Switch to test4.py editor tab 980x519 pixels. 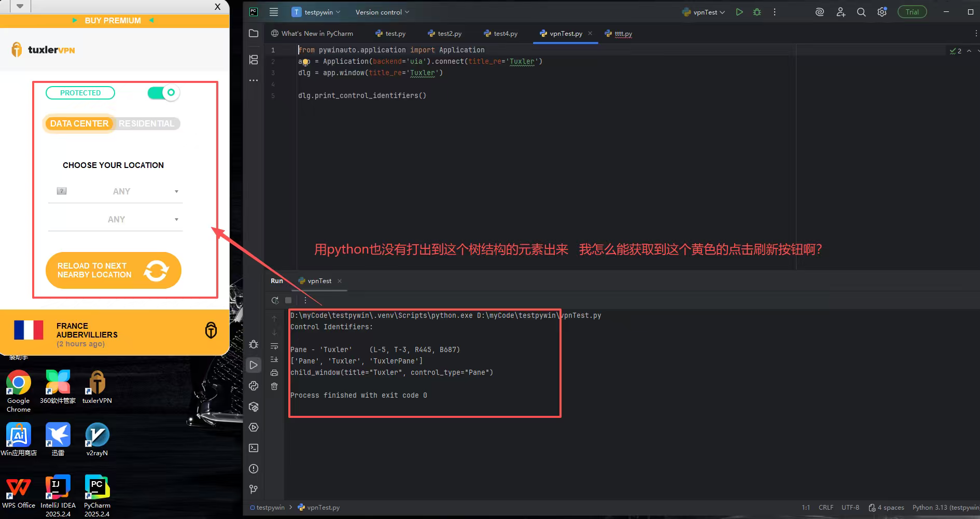pos(501,34)
